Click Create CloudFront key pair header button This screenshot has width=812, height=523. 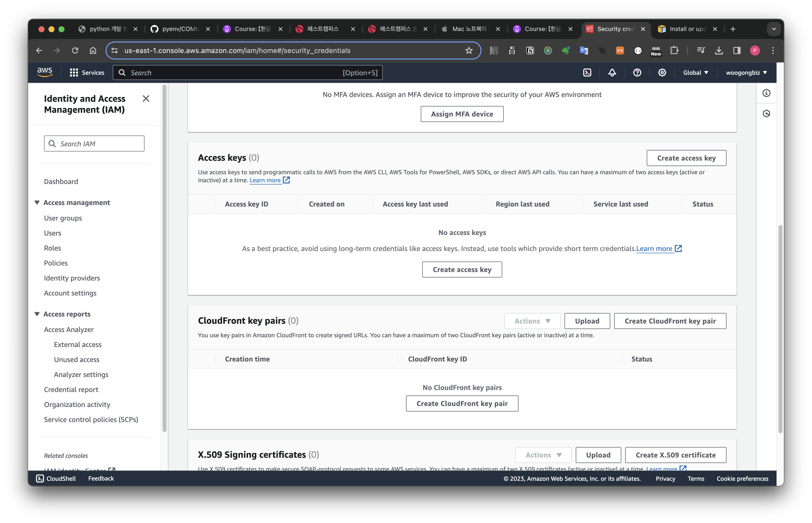[670, 321]
